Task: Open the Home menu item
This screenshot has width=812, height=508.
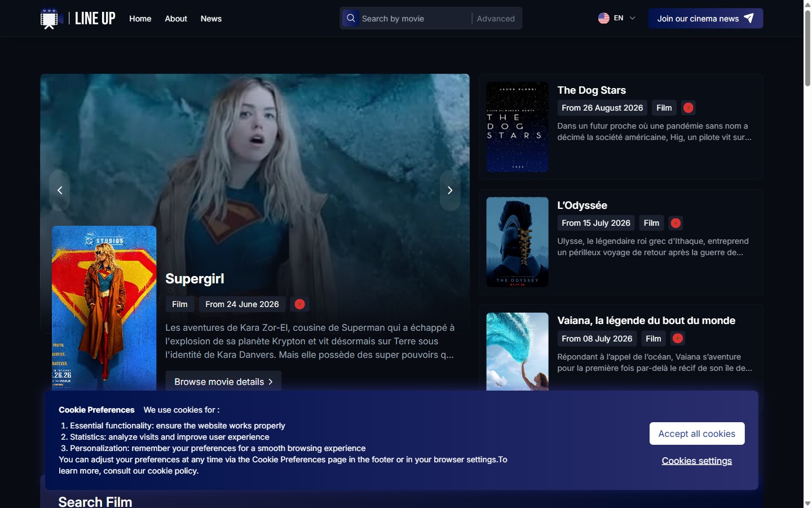Action: pos(140,19)
